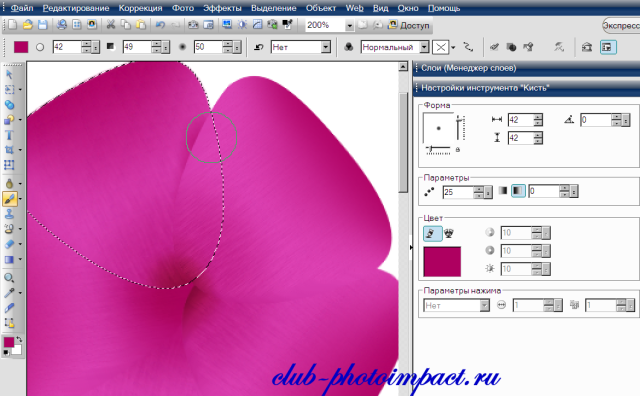The width and height of the screenshot is (640, 396).
Task: Select the Zoom magnifier tool
Action: pyautogui.click(x=9, y=278)
